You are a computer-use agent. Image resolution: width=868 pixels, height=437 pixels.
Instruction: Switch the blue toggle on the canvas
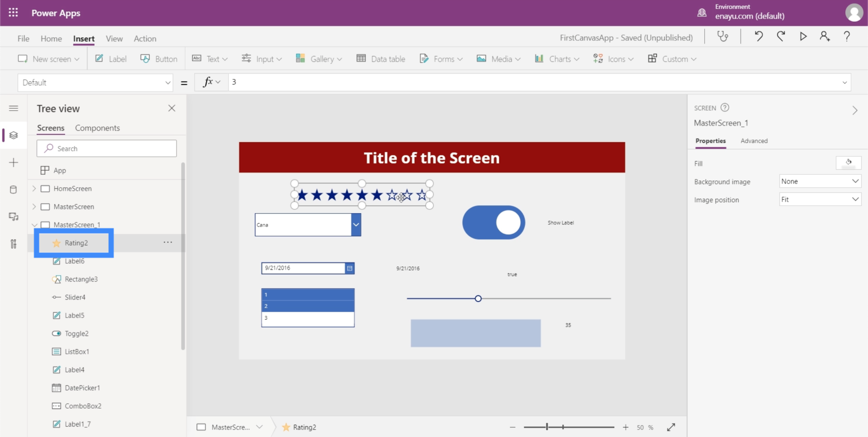[493, 222]
